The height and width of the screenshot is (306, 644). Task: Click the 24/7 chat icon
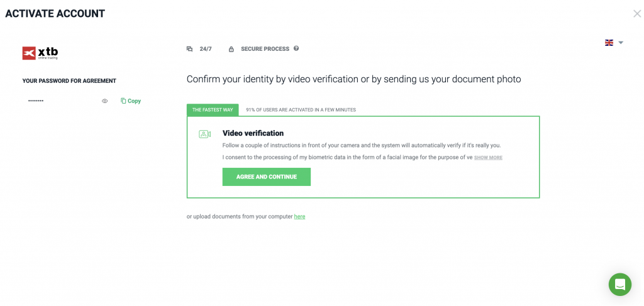[189, 49]
